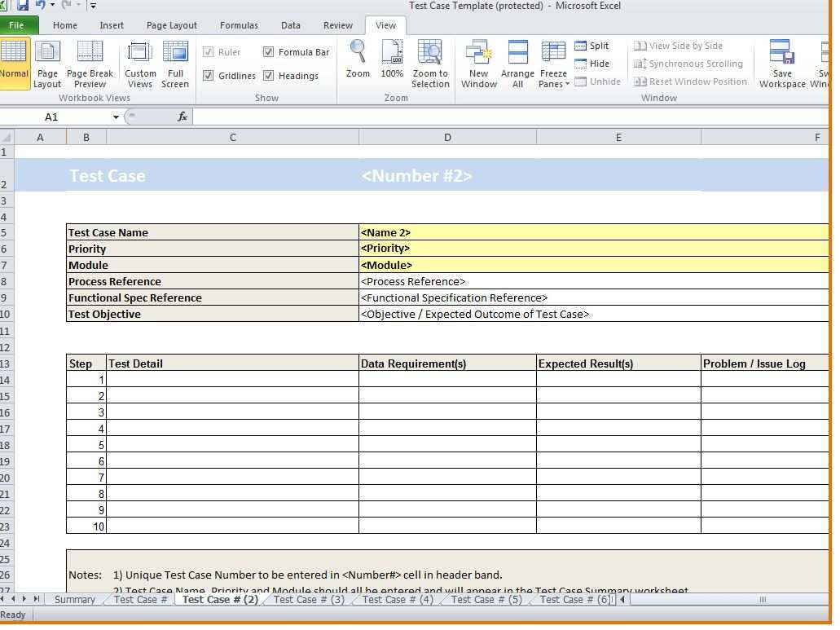Open the Name Box dropdown arrow

(x=116, y=117)
